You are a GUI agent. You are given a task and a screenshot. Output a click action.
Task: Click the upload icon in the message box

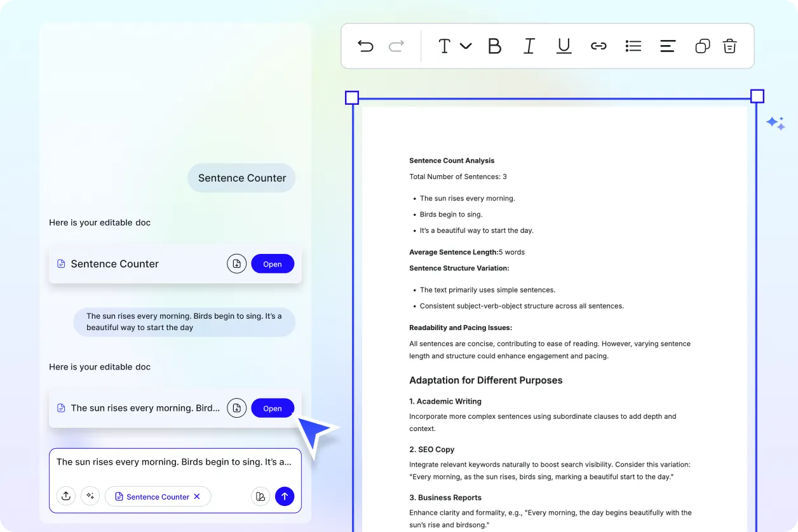tap(66, 496)
